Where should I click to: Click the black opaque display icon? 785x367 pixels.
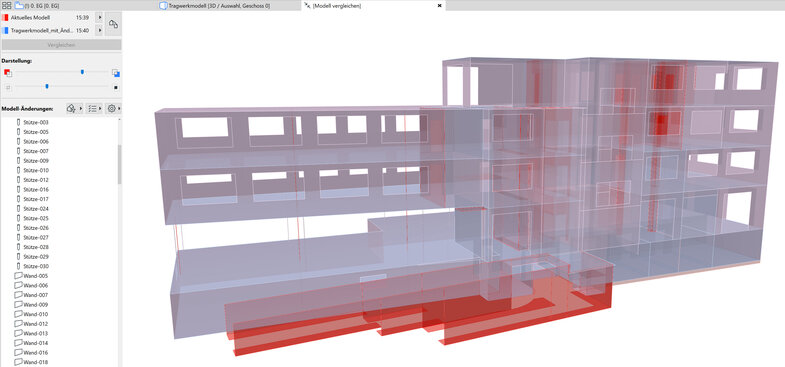tap(116, 87)
